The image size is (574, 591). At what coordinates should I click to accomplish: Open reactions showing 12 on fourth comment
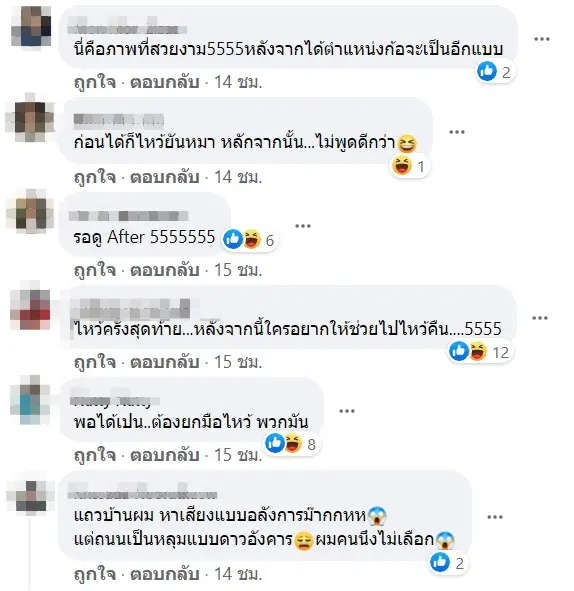[479, 352]
